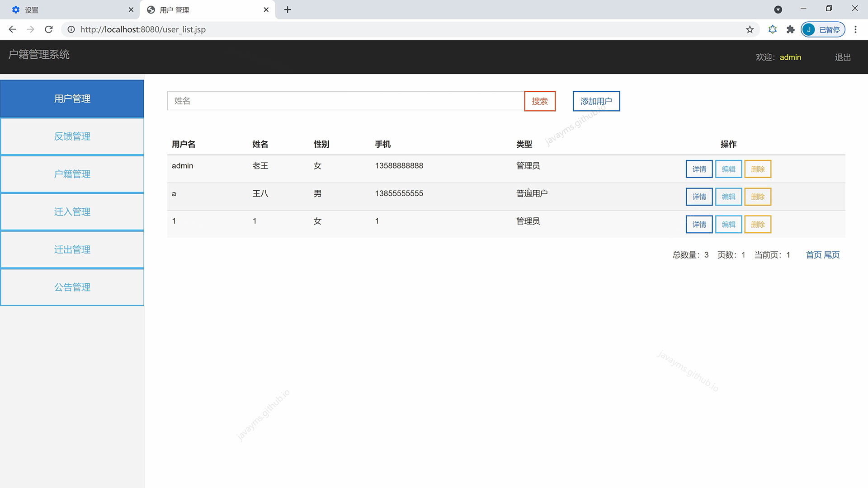Open the paused profile button
This screenshot has height=488, width=868.
(823, 29)
